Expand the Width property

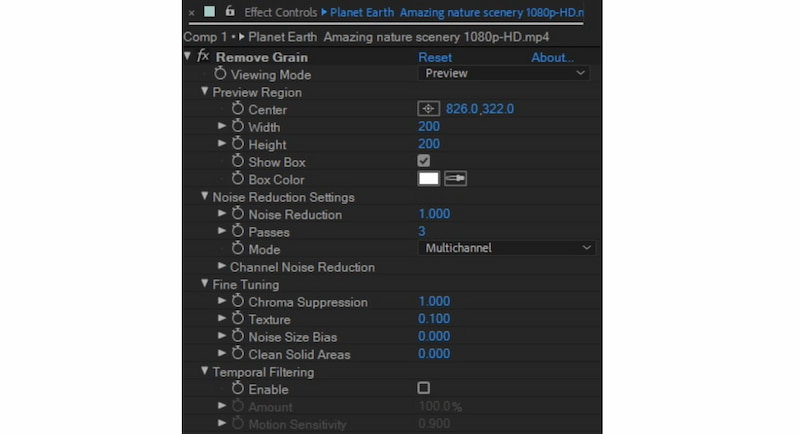[x=222, y=125]
